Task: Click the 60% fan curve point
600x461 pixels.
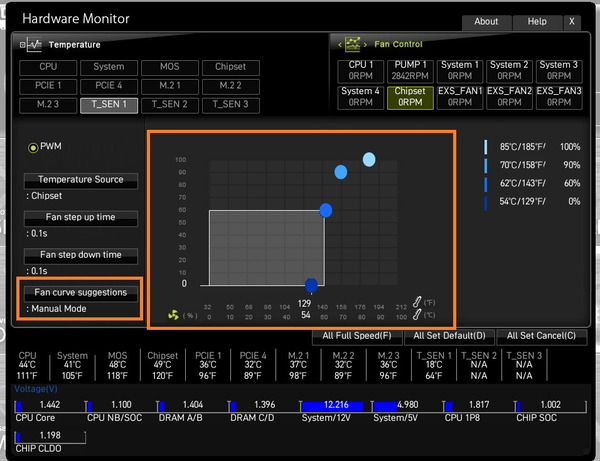Action: [x=326, y=210]
